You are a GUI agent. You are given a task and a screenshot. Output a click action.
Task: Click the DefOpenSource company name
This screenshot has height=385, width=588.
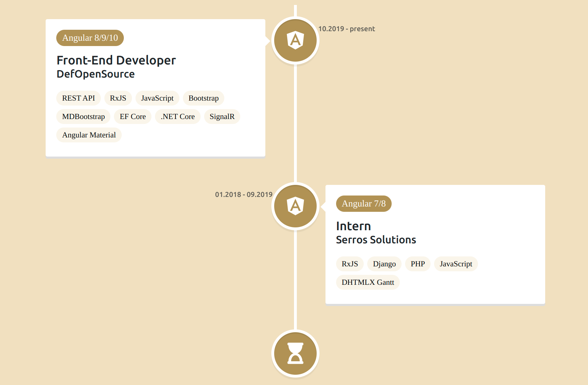[x=96, y=74]
